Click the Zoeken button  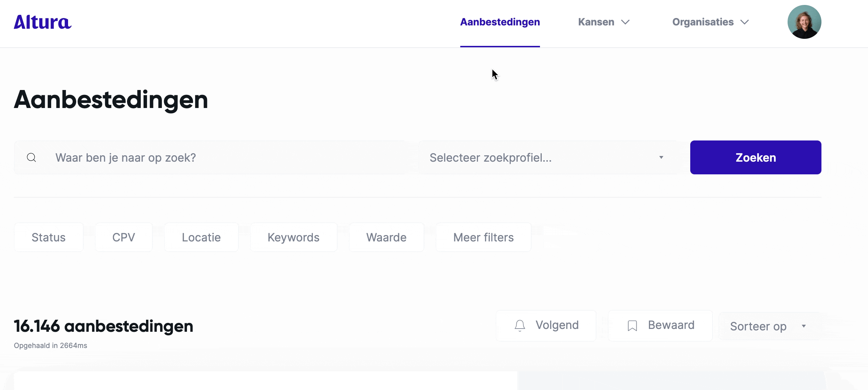click(755, 157)
